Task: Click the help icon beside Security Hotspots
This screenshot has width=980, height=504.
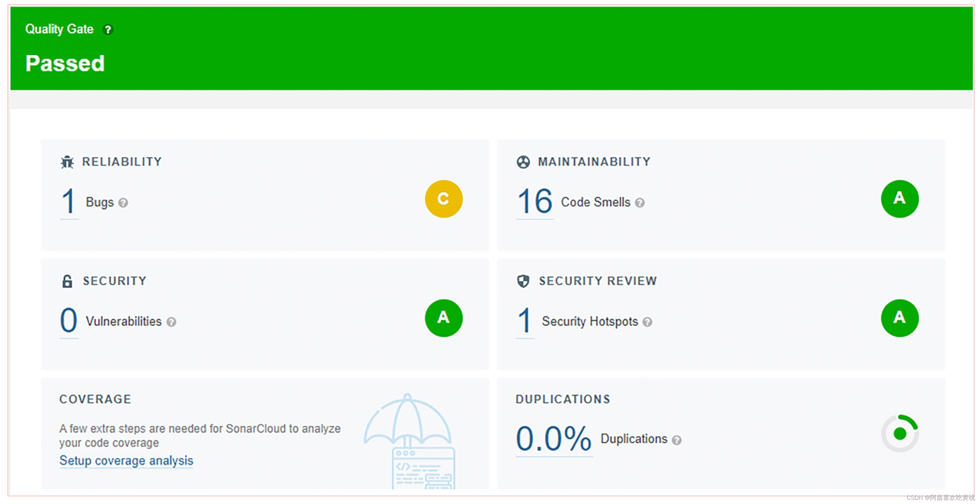Action: pyautogui.click(x=647, y=322)
